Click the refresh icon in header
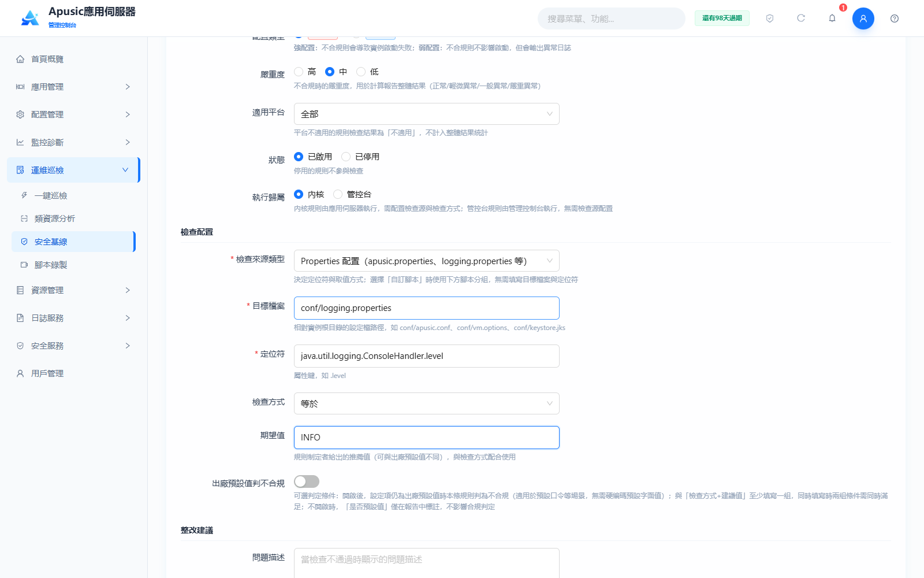This screenshot has height=578, width=924. [x=801, y=18]
